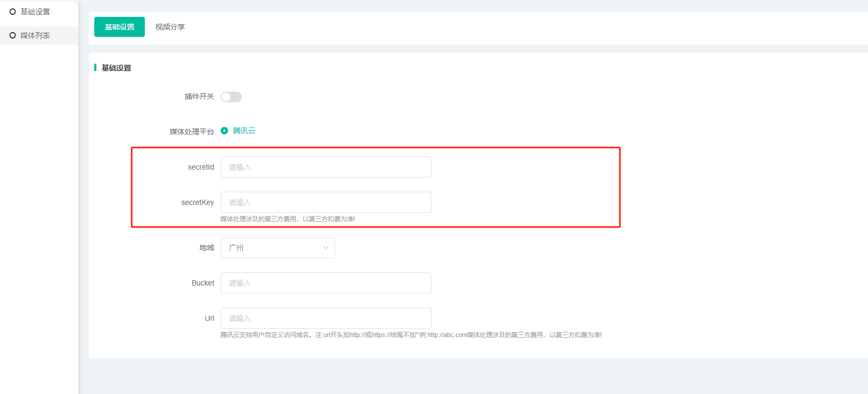
Task: Click the Bucket label
Action: coord(203,283)
